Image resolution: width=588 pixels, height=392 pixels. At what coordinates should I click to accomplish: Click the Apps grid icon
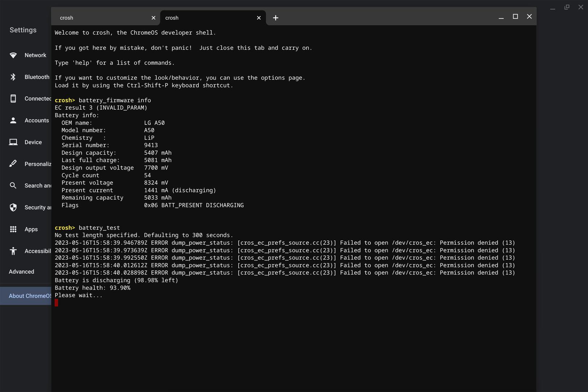pos(13,229)
